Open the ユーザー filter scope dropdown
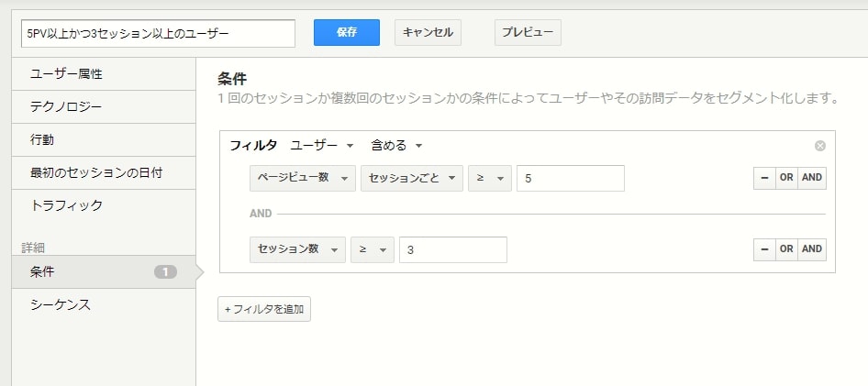The height and width of the screenshot is (386, 868). click(x=322, y=146)
